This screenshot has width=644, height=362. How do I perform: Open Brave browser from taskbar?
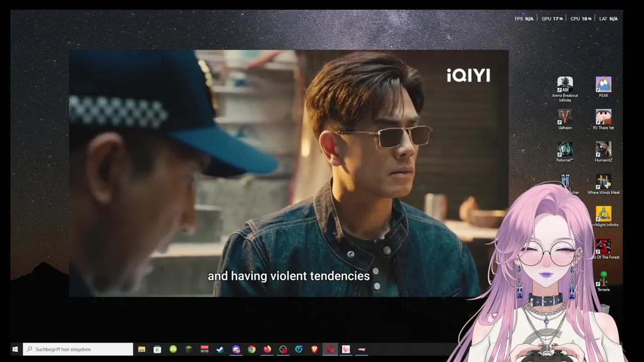[x=314, y=349]
